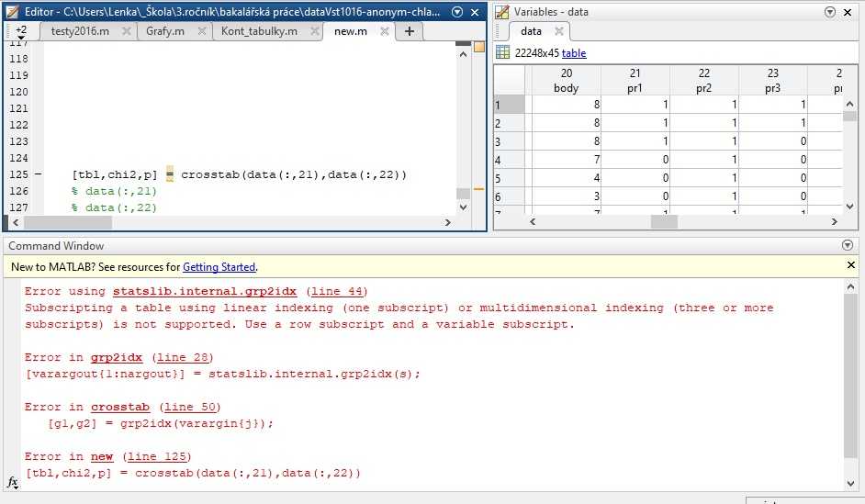Screen dimensions: 865x504
Task: Open the statslib.internal.grp2idx error link
Action: (205, 291)
